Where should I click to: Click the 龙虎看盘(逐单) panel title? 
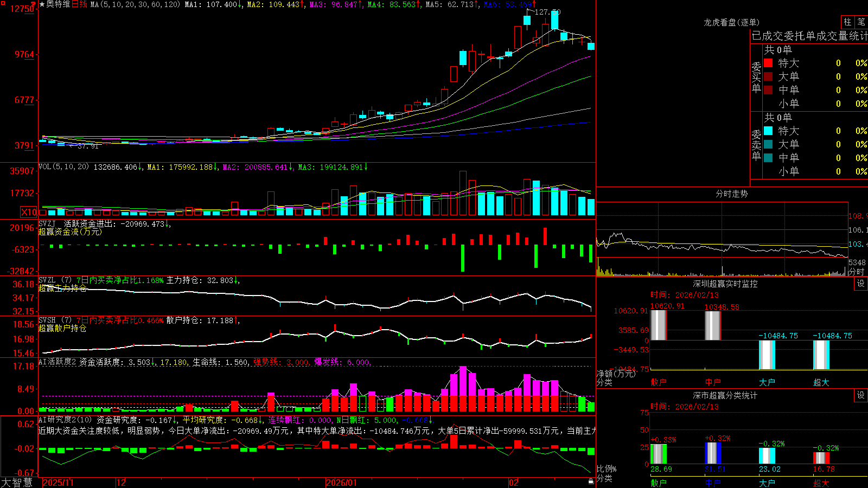click(731, 22)
